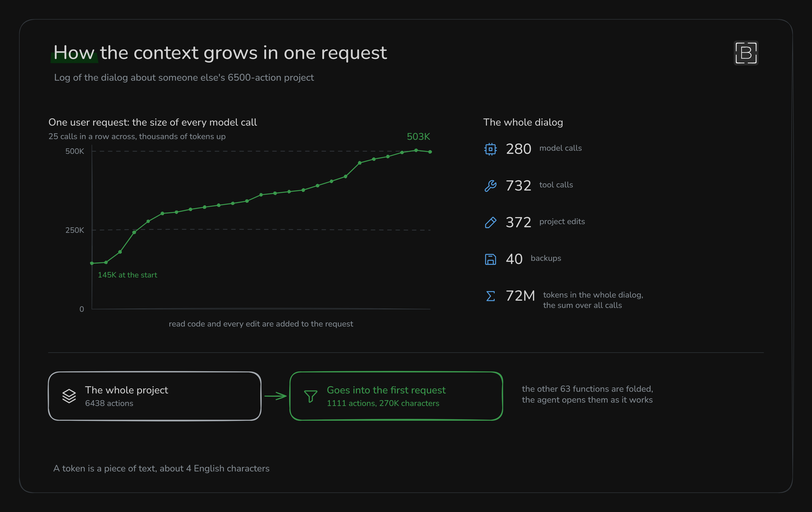Click the wrench icon beside 732 tool calls
812x512 pixels.
click(490, 186)
